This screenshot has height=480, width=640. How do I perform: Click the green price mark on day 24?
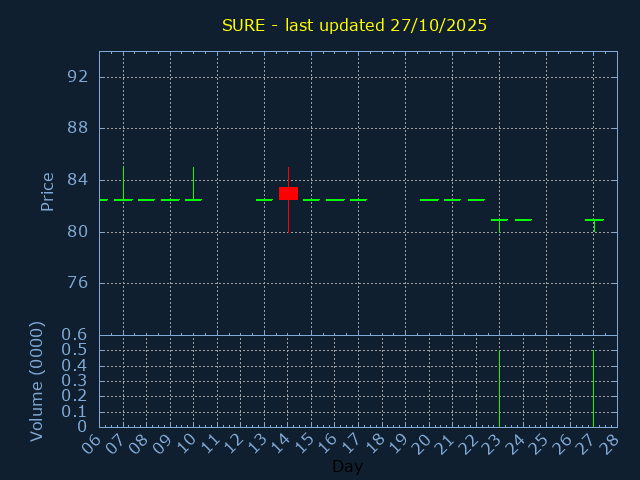[x=523, y=220]
